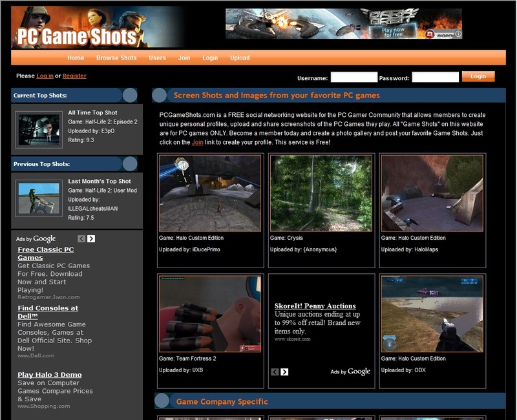View Half-Life 2: Episode 2 top shot thumbnail
Viewport: 517px width, 420px height.
(x=39, y=129)
